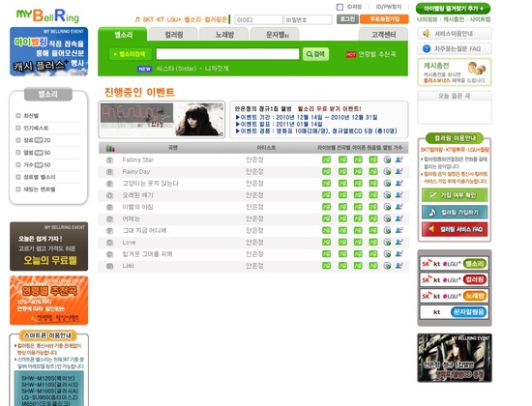Click the An EunJung event banner thumbnail
This screenshot has height=406, width=532.
[162, 120]
